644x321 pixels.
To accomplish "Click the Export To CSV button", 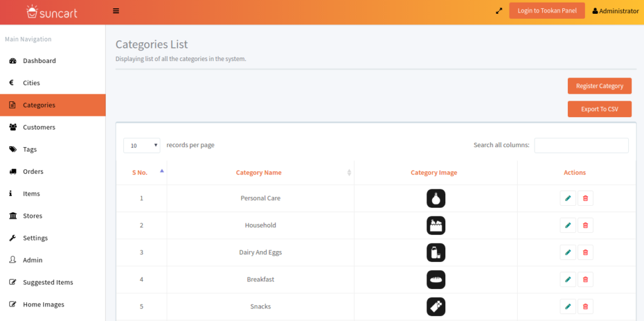I will 599,109.
